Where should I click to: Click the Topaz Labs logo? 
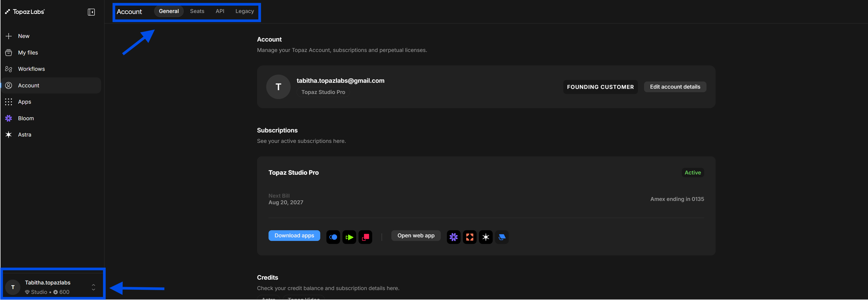[x=25, y=12]
